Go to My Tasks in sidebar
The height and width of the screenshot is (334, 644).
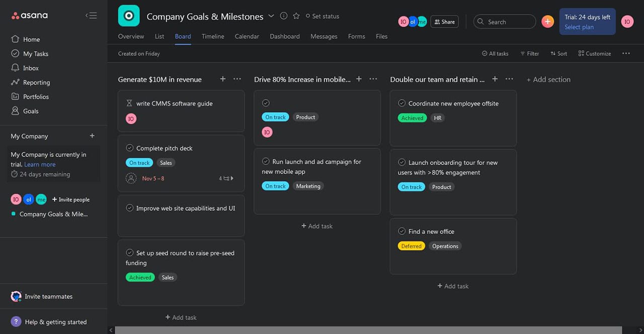tap(36, 54)
